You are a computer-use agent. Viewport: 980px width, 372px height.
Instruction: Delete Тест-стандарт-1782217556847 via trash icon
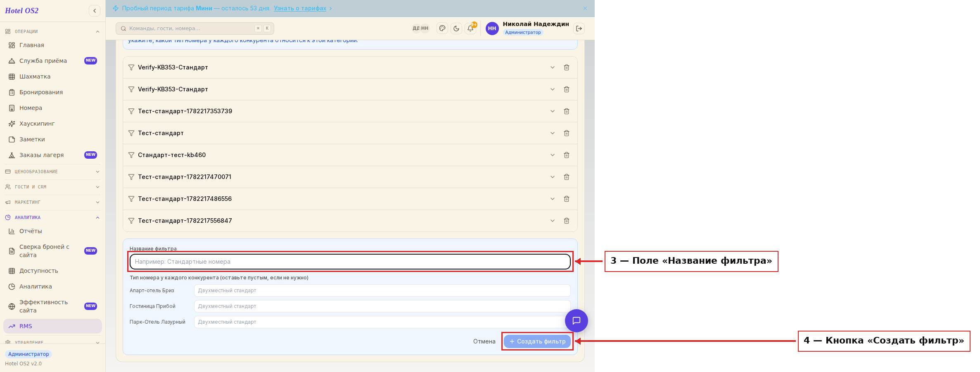(567, 221)
